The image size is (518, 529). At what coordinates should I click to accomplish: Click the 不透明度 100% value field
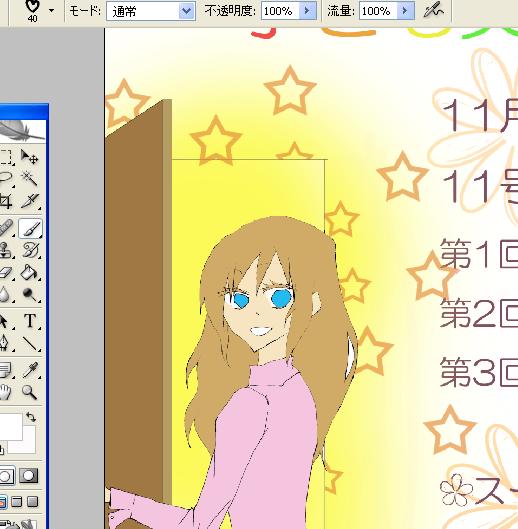tap(280, 11)
